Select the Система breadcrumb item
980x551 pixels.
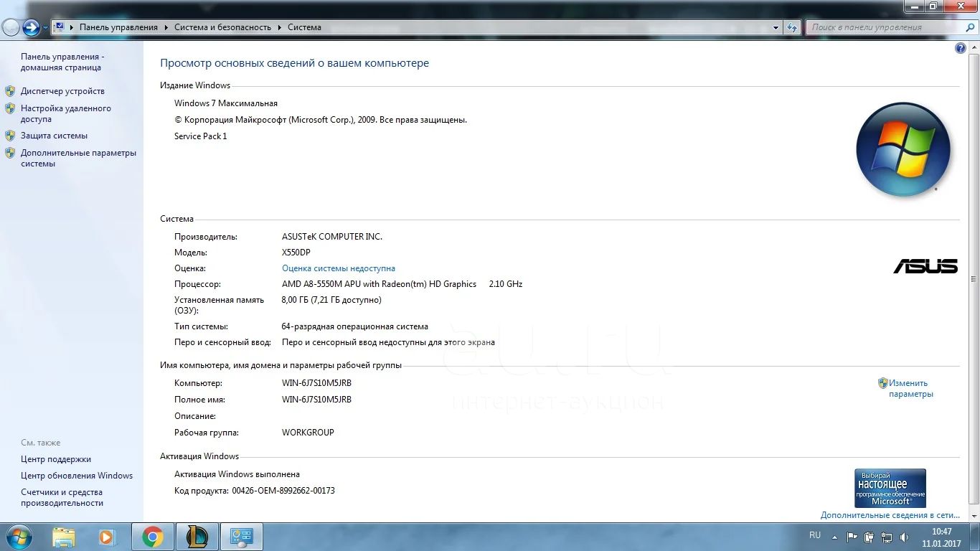[x=304, y=27]
